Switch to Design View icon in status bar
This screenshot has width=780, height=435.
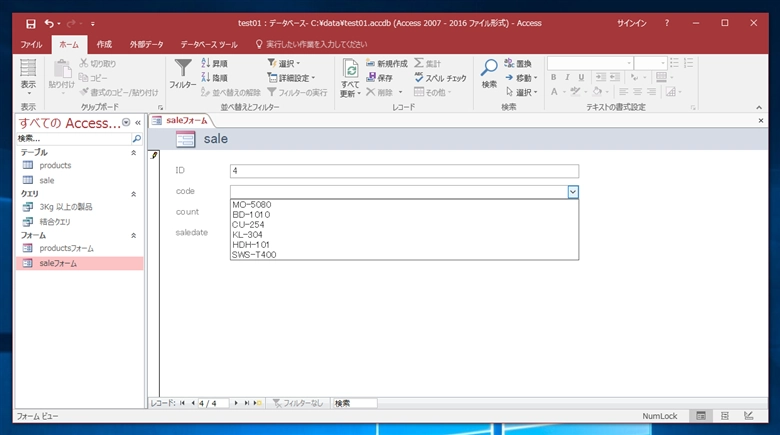point(749,416)
